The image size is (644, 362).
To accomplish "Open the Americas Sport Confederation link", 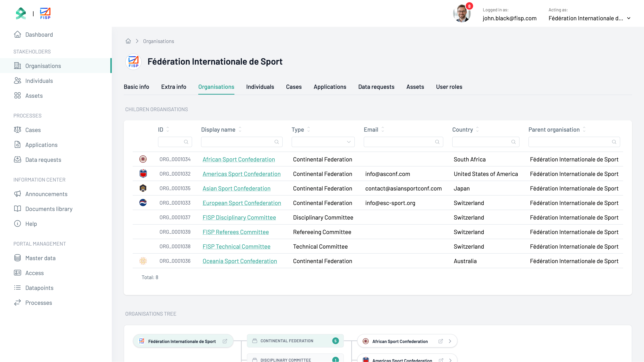I will [241, 174].
